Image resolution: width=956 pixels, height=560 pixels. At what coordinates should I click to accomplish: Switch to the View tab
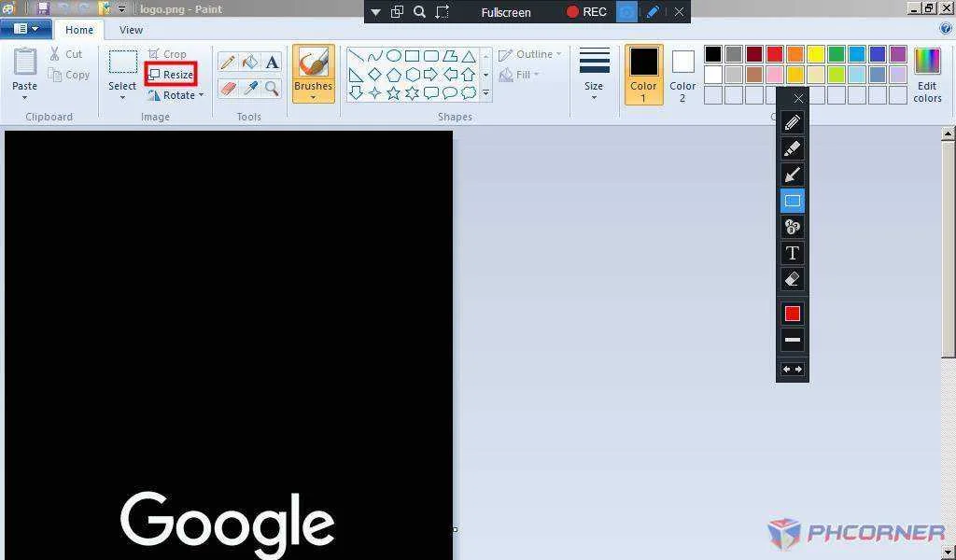point(131,30)
